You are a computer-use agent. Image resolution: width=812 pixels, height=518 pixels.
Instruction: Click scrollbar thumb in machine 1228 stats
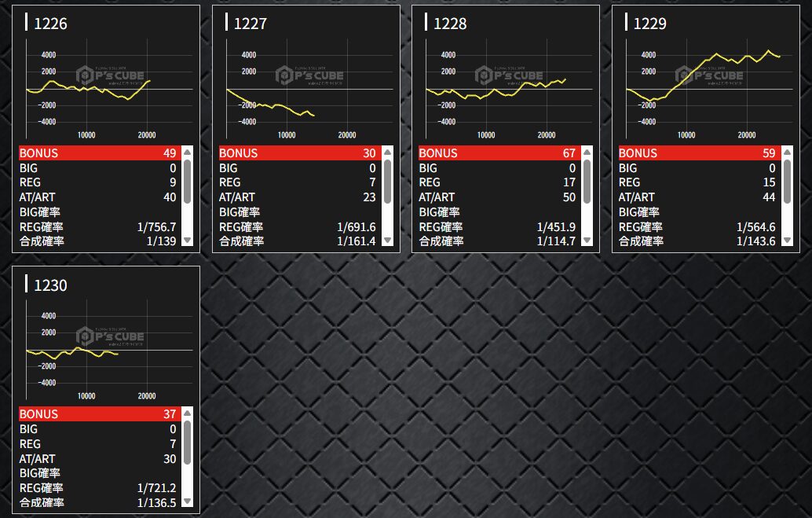pyautogui.click(x=587, y=182)
